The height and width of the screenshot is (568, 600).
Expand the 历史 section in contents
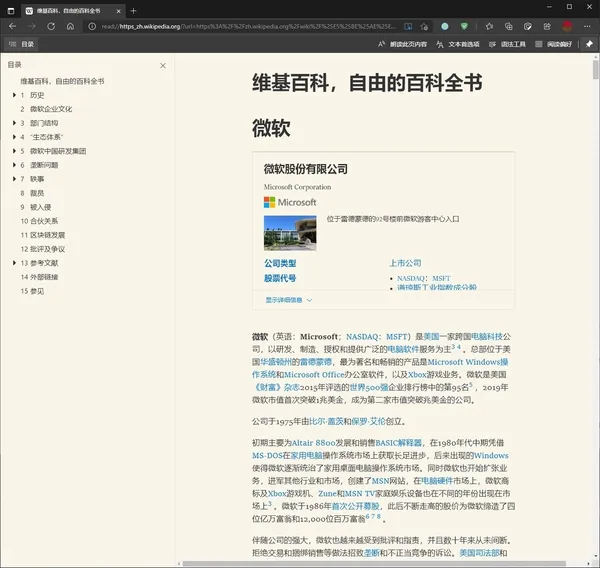[x=14, y=95]
